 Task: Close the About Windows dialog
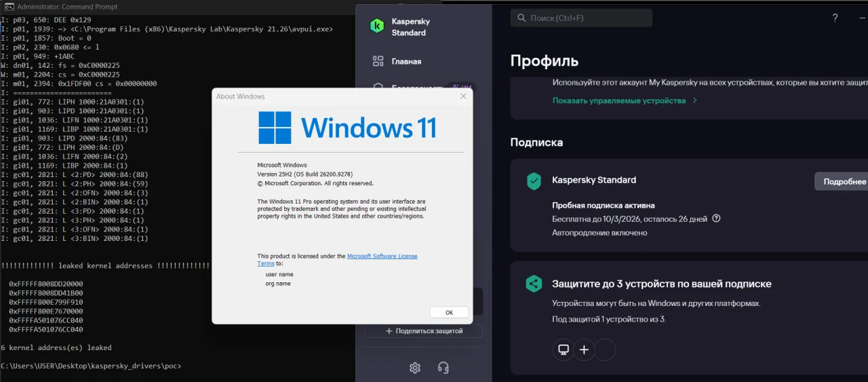pyautogui.click(x=463, y=96)
